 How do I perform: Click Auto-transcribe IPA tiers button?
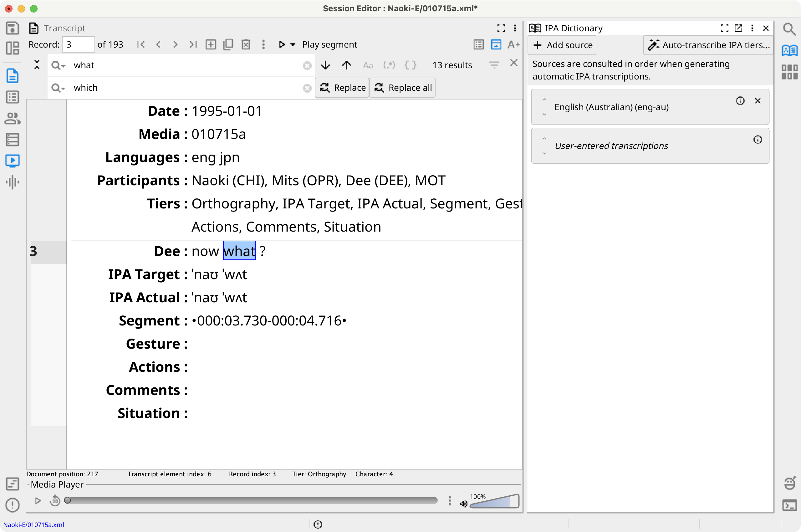coord(708,45)
